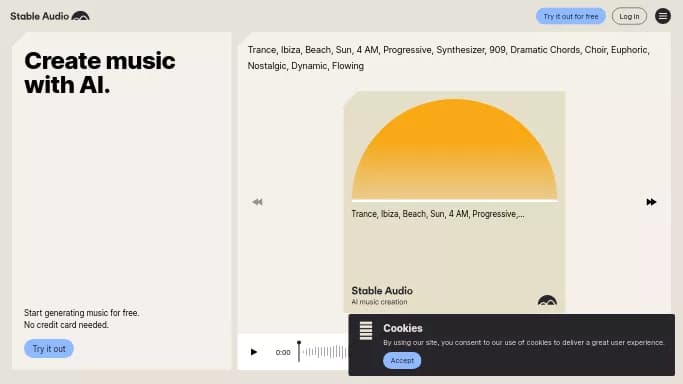Accept the cookies notice
683x384 pixels.
click(x=402, y=360)
